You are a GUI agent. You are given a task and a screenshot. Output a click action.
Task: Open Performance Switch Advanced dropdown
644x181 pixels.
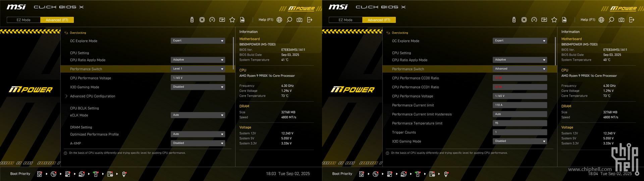(520, 69)
